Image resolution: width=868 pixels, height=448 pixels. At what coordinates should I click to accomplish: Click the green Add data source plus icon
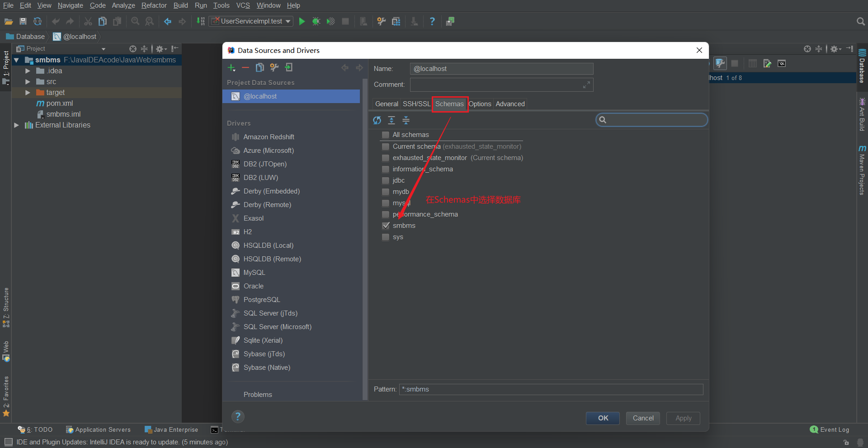tap(231, 68)
